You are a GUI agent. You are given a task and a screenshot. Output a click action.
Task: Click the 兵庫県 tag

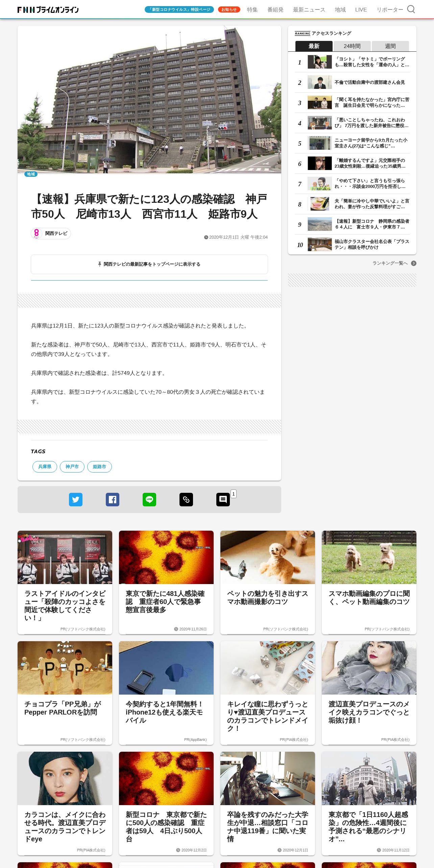[x=45, y=467]
